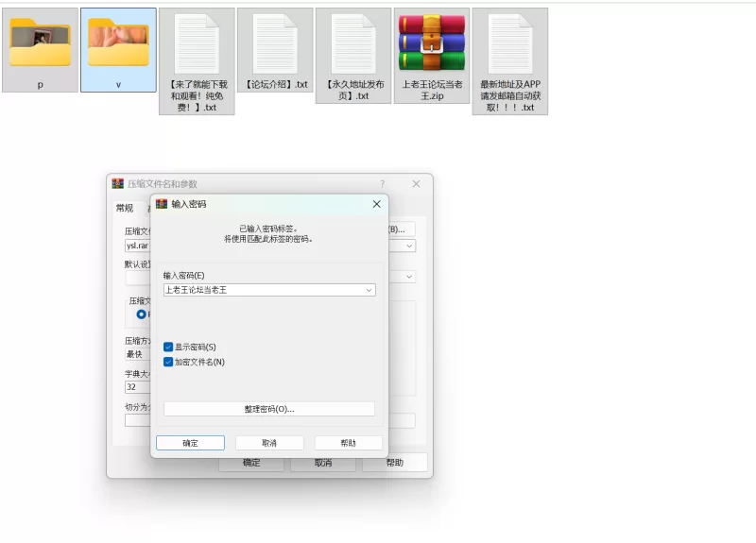Select the folder named p
The image size is (756, 543).
(x=40, y=50)
